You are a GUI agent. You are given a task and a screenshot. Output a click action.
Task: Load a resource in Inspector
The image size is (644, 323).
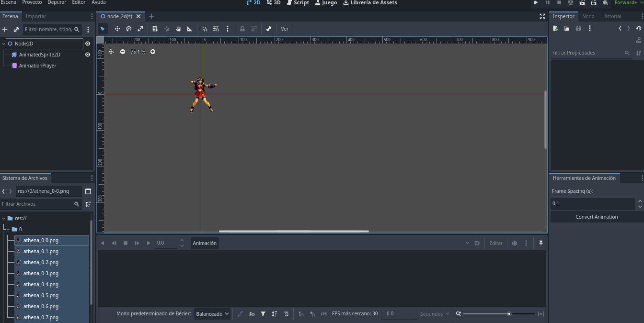point(567,29)
